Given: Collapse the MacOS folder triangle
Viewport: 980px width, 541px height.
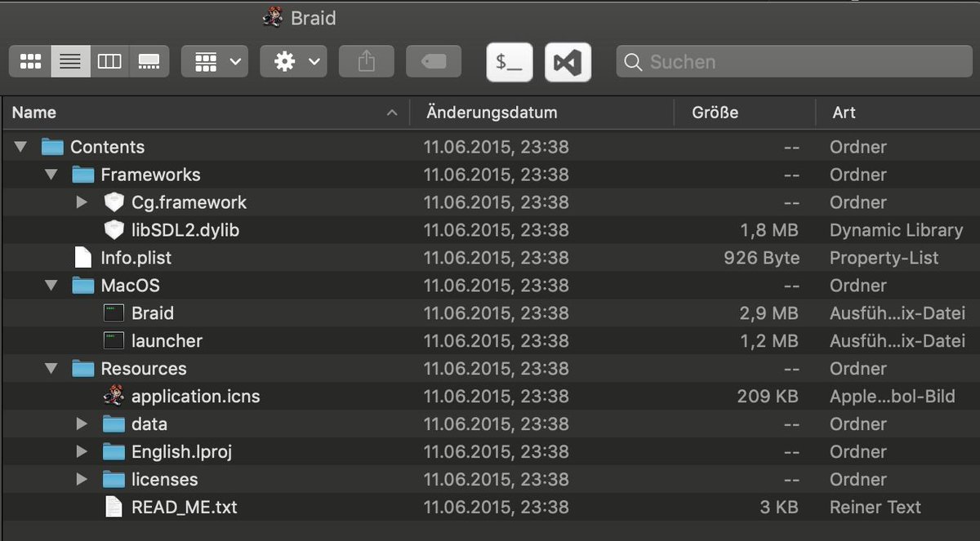Looking at the screenshot, I should click(x=51, y=286).
